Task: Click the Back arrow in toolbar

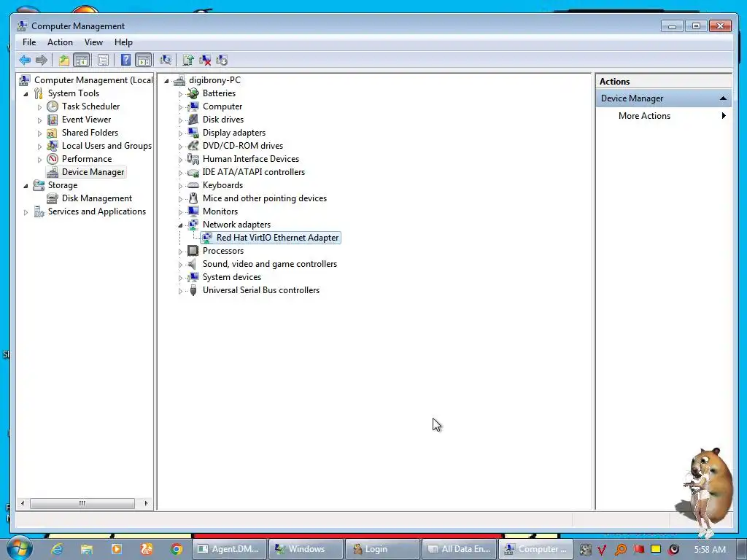Action: (x=25, y=60)
